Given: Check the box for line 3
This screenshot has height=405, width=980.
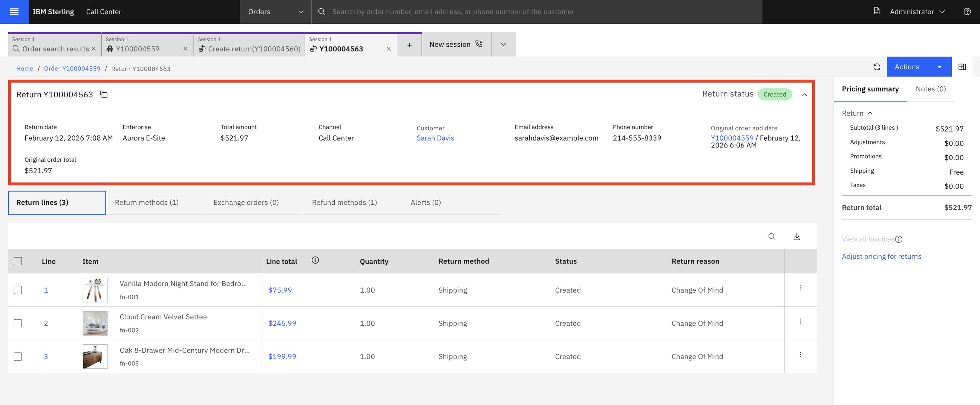Looking at the screenshot, I should 18,357.
